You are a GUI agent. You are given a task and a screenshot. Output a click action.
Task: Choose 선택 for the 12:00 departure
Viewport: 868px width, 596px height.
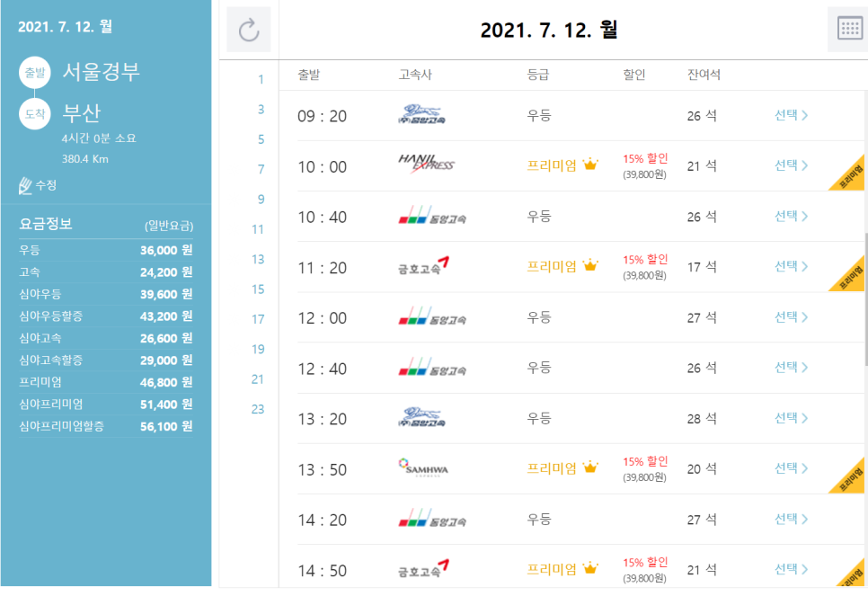pos(791,317)
